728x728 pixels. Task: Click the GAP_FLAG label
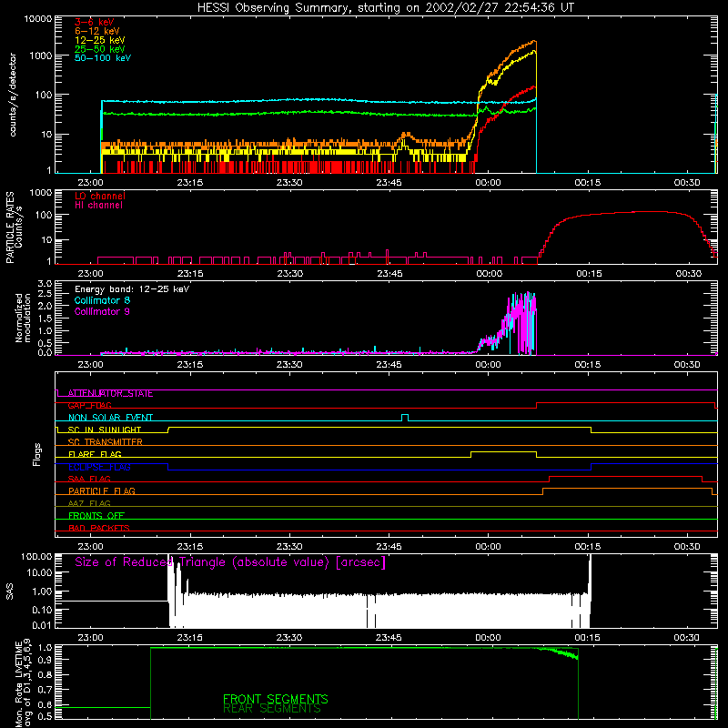pos(89,406)
